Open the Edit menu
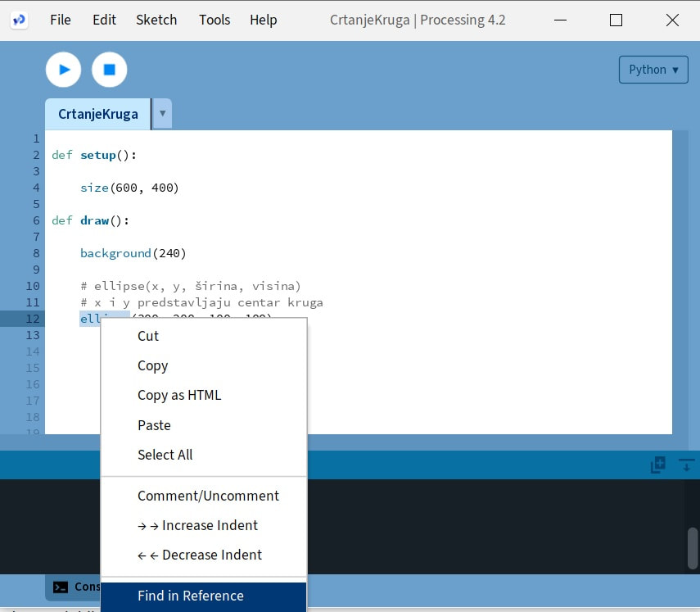This screenshot has height=612, width=700. [104, 20]
